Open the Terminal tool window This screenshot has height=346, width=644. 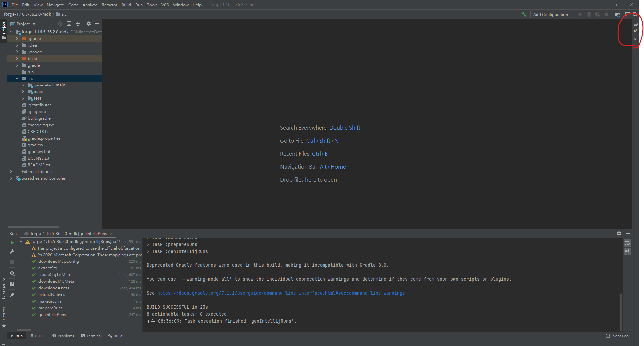click(x=91, y=336)
